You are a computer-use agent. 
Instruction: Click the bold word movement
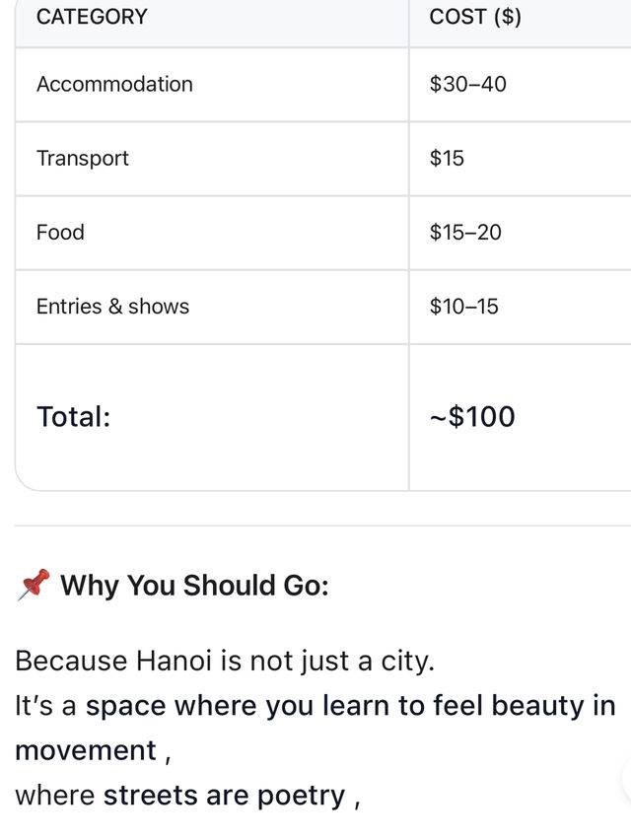pos(86,750)
